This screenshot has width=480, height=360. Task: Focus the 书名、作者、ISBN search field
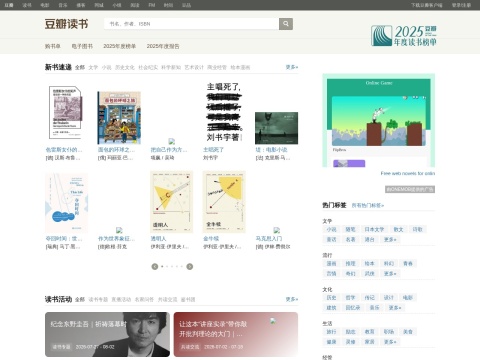[191, 24]
